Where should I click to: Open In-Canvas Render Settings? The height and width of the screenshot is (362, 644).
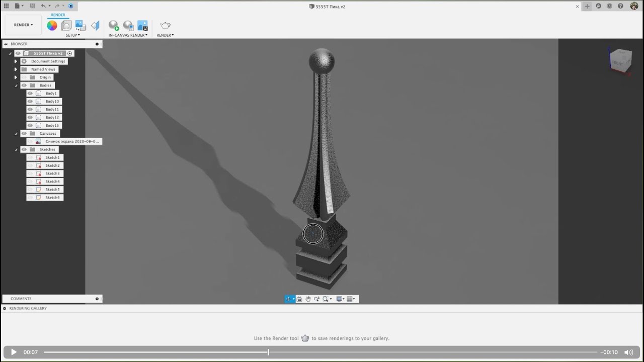click(x=128, y=26)
